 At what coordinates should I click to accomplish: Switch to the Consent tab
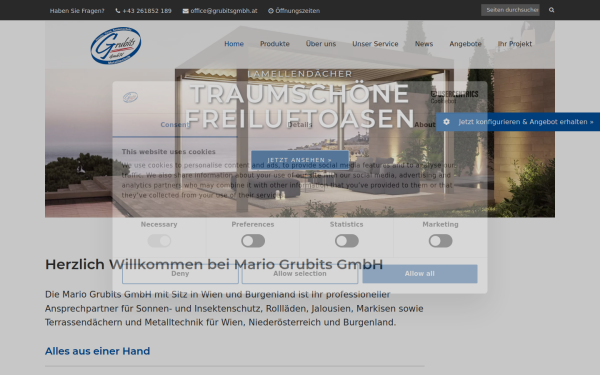175,125
